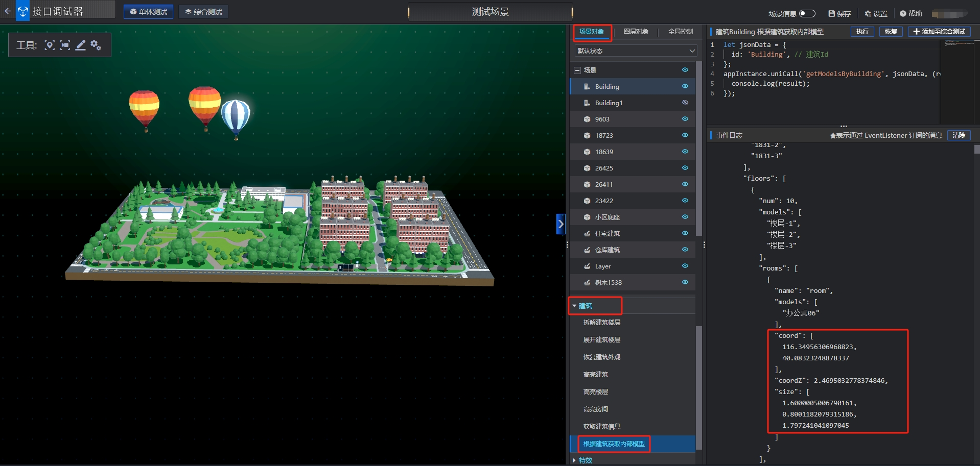Screen dimensions: 980x466
Task: Clear event log with 清除
Action: (x=959, y=135)
